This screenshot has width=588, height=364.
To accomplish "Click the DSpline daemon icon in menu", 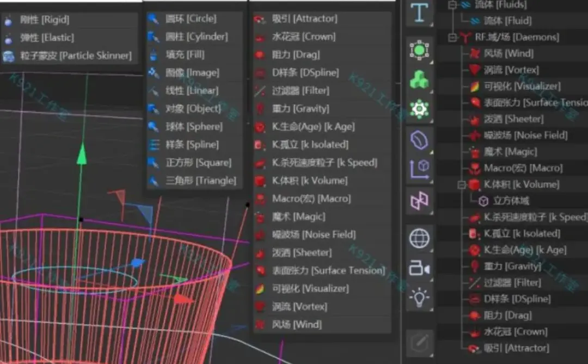I will click(260, 73).
